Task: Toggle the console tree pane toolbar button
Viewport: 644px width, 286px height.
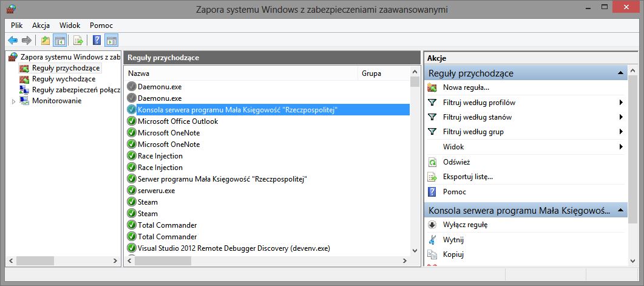Action: (59, 41)
